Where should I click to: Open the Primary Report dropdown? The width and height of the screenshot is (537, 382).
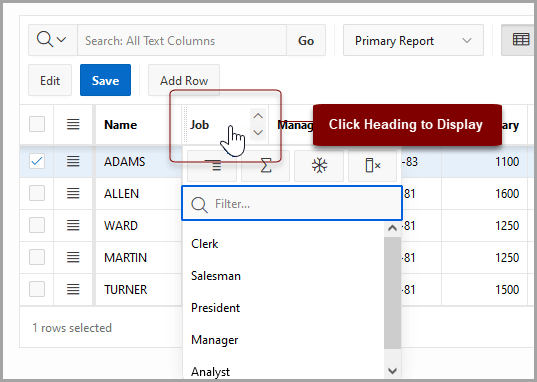[413, 40]
